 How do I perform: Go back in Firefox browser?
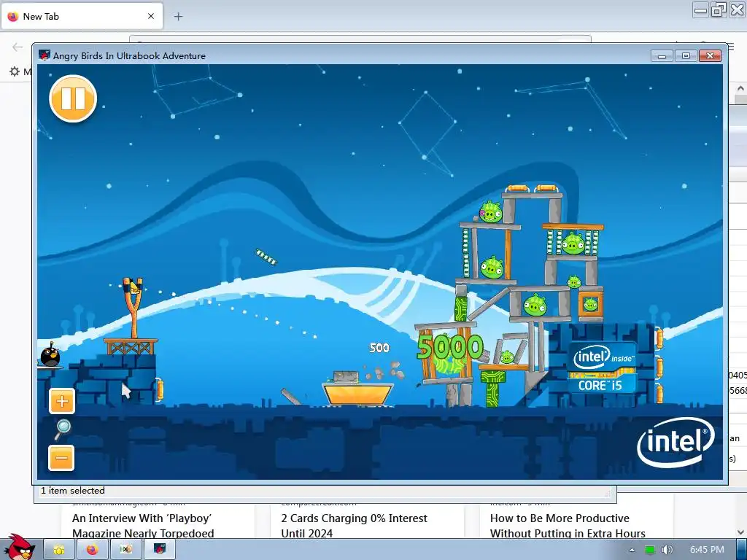[18, 47]
